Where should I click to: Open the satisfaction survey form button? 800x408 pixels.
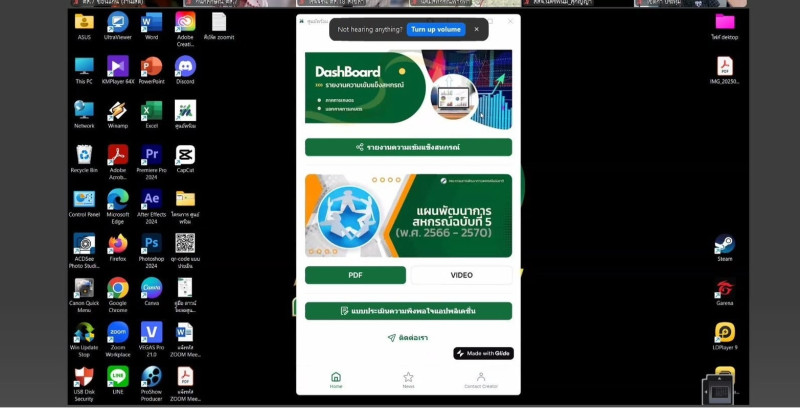pyautogui.click(x=408, y=311)
